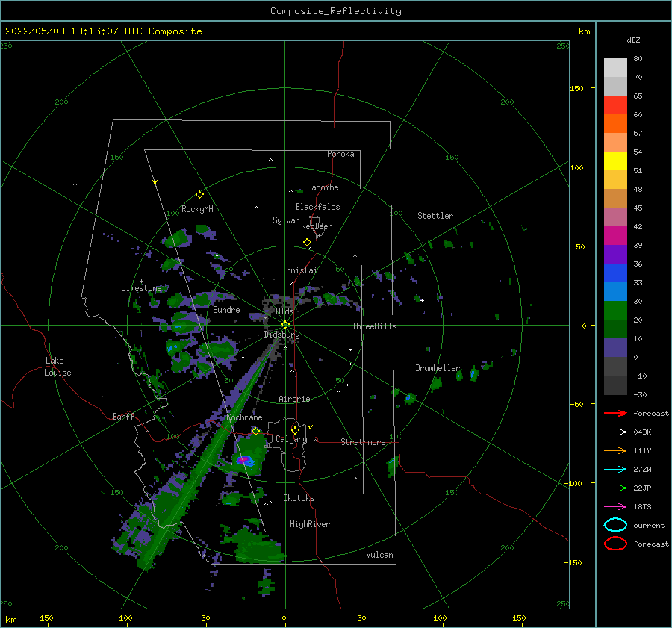Click the 33 dBZ blue color swatch

coord(615,273)
